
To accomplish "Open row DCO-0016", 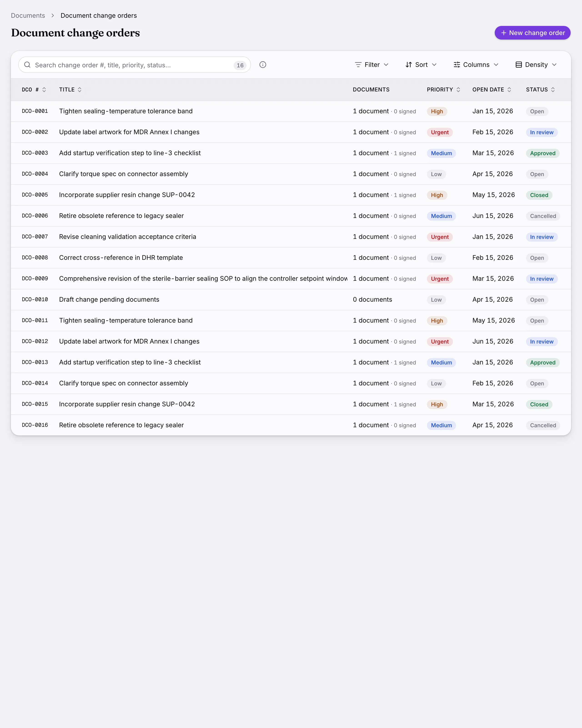I will point(291,425).
